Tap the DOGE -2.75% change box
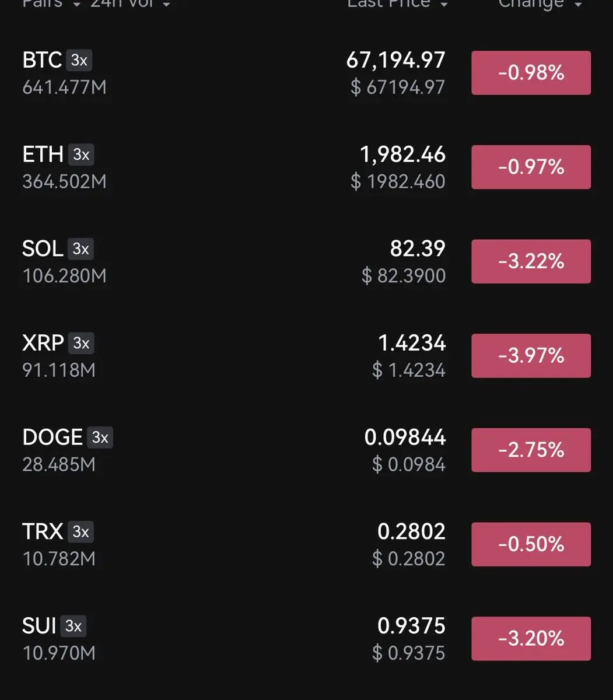 tap(531, 450)
